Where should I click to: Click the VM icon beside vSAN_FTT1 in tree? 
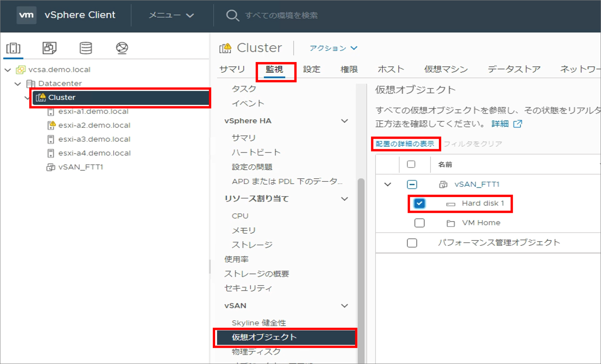pos(51,167)
